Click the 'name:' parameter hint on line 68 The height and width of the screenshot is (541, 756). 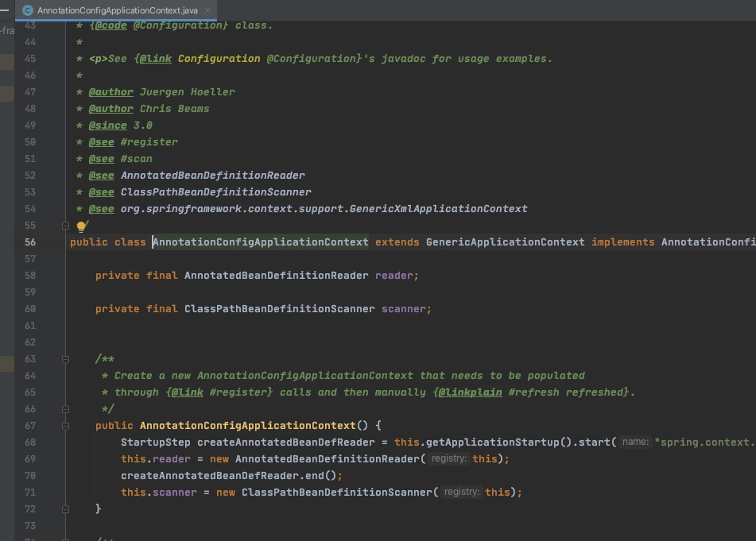click(635, 442)
